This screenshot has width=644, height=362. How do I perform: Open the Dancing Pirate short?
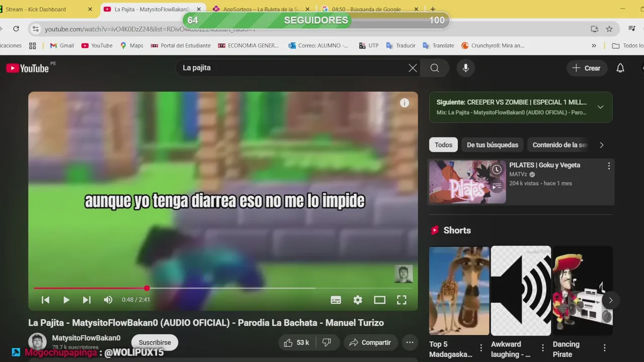[583, 291]
